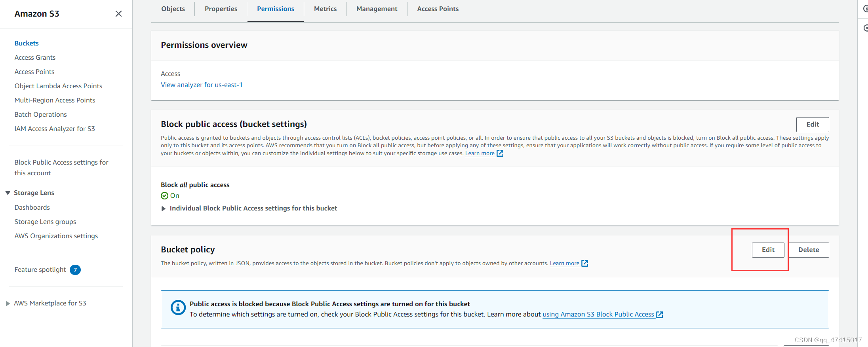Open the Buckets page in sidebar

point(27,43)
